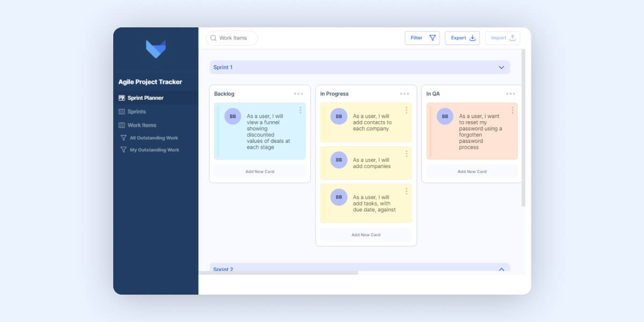Open the Backlog column options menu
644x322 pixels.
click(x=299, y=93)
